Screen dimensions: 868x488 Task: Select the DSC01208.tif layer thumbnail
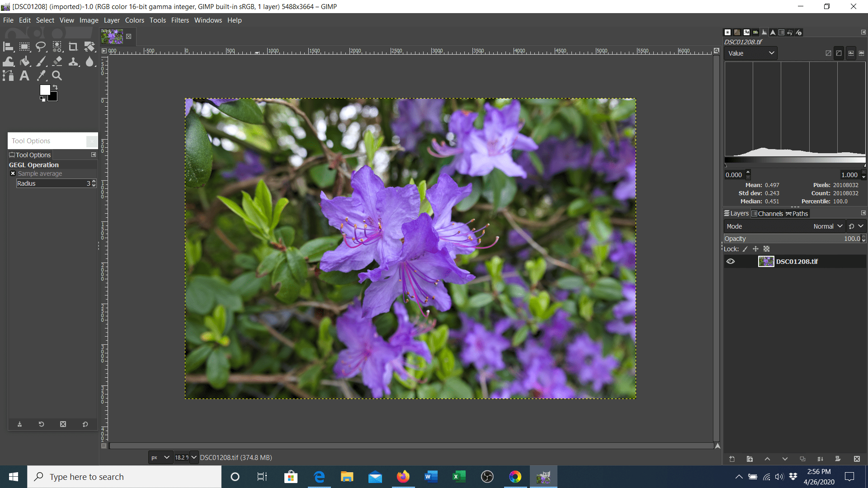(766, 262)
